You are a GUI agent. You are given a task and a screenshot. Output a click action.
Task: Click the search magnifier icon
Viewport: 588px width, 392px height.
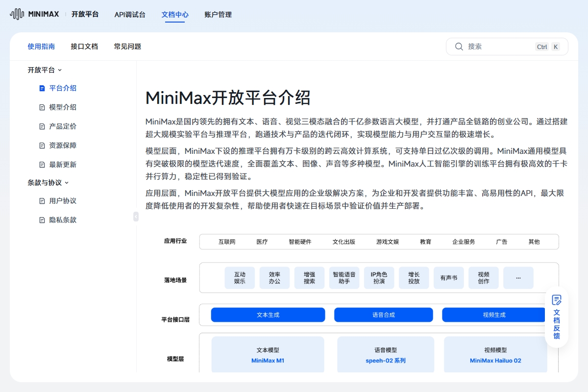pos(459,47)
